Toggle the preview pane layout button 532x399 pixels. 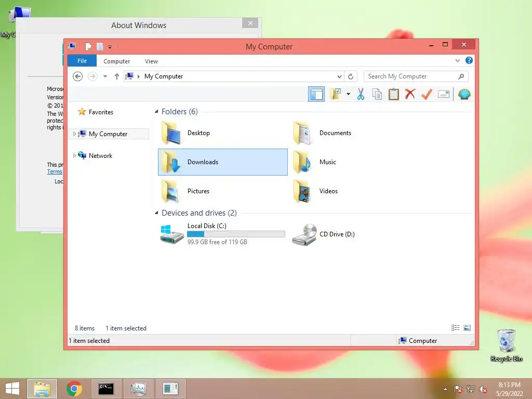click(x=316, y=95)
